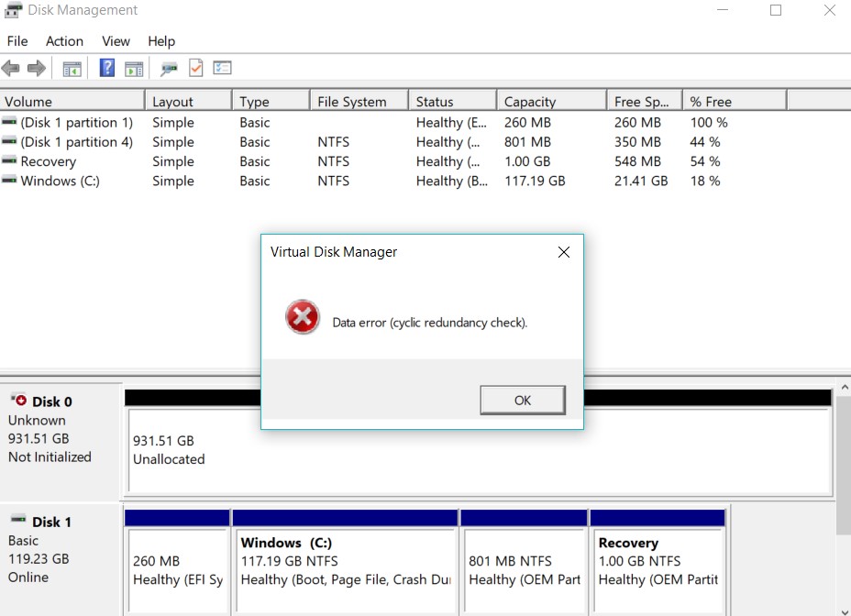The height and width of the screenshot is (616, 851).
Task: Open the Help question-mark toolbar icon
Action: tap(107, 68)
